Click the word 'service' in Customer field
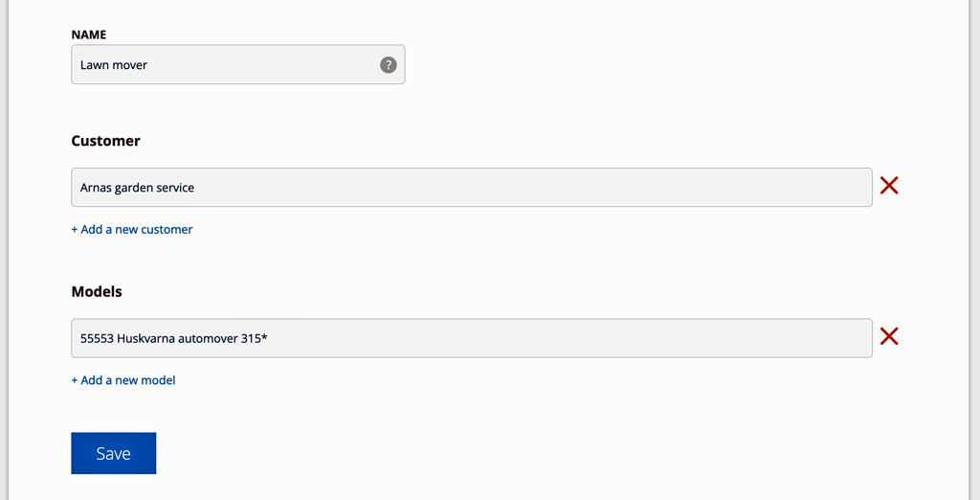The width and height of the screenshot is (980, 500). (176, 188)
